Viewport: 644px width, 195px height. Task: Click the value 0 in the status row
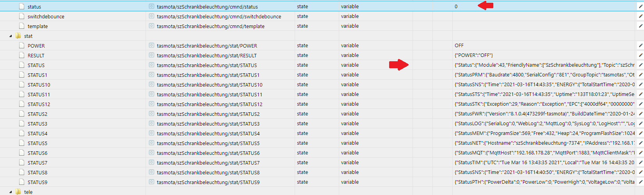tap(456, 7)
